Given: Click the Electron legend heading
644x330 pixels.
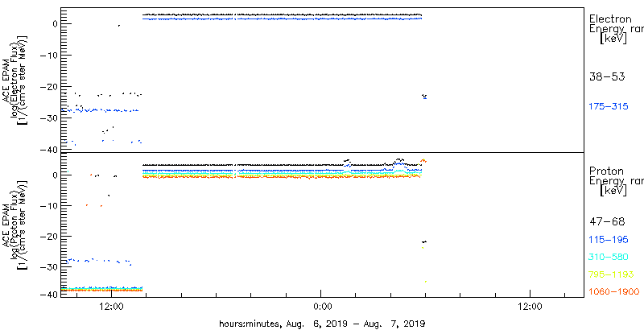Looking at the screenshot, I should tap(610, 19).
